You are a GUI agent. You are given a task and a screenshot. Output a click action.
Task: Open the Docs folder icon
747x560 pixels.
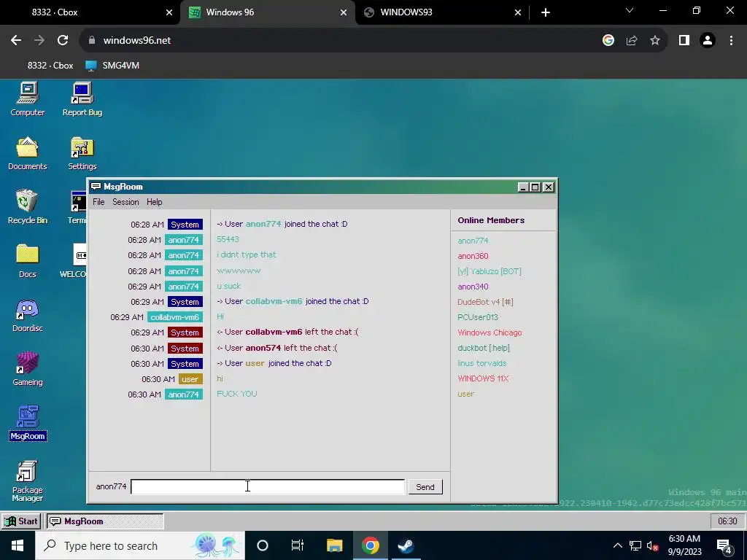pyautogui.click(x=28, y=261)
